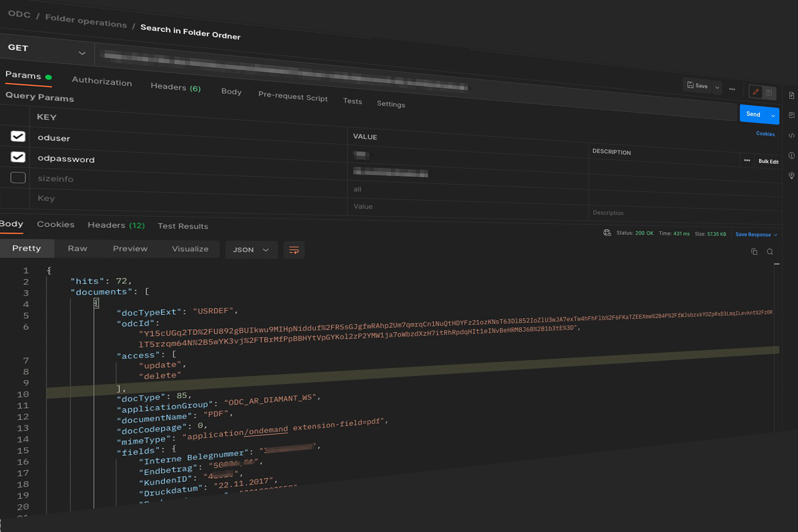This screenshot has height=532, width=798.
Task: Open the Documentation panel
Action: click(x=792, y=95)
